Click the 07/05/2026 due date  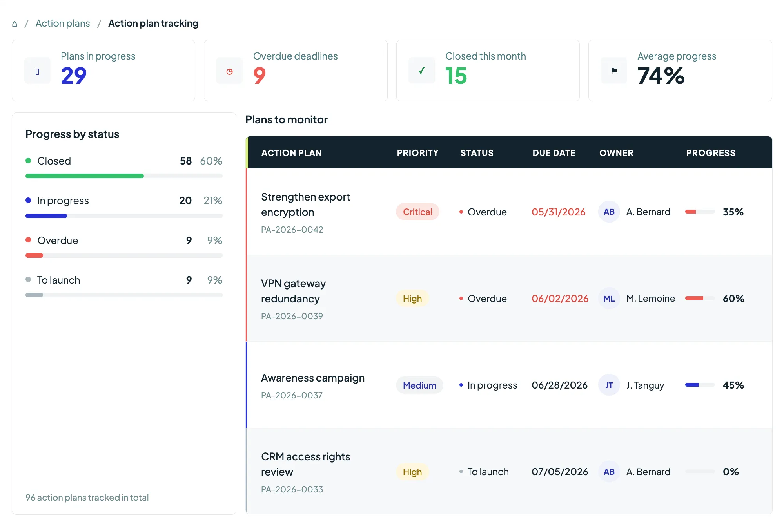click(560, 472)
